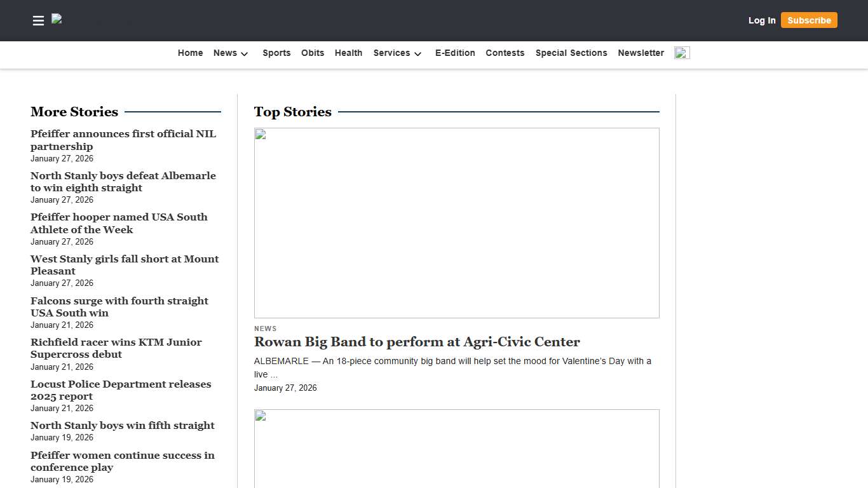Screen dimensions: 868x488
Task: Open the Rowan Big Band story image
Action: coord(456,222)
